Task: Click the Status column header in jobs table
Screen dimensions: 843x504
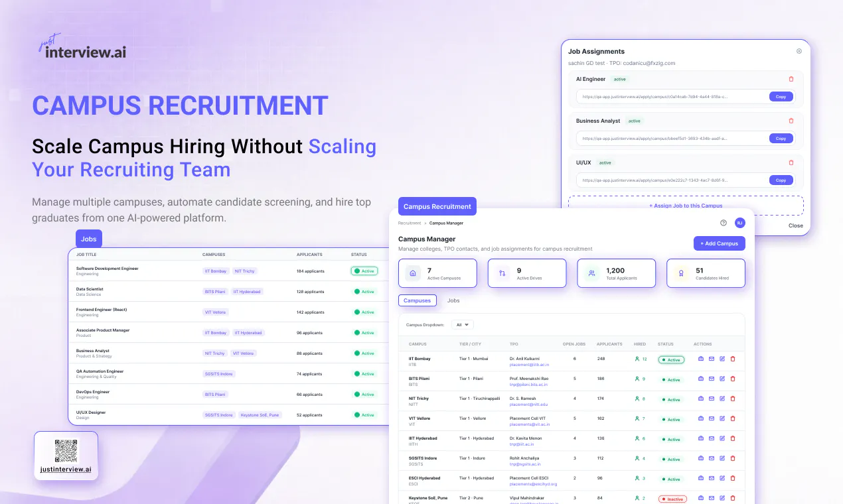Action: point(358,255)
